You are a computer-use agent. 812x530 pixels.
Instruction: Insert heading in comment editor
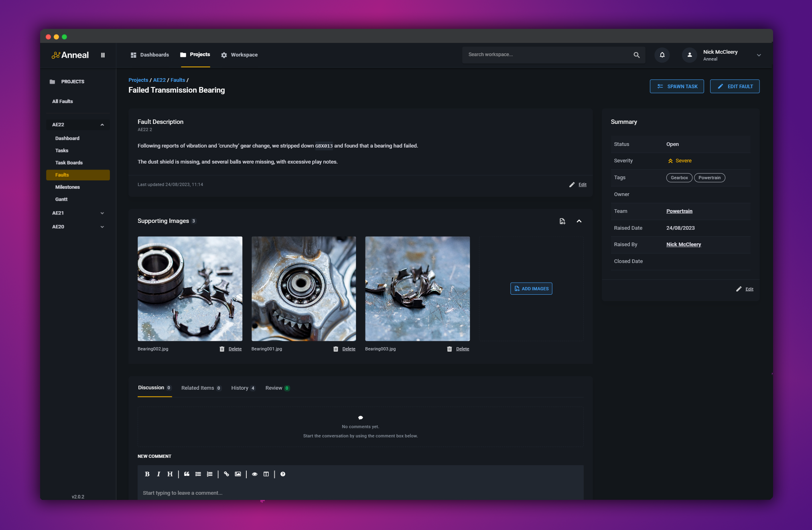click(x=170, y=474)
